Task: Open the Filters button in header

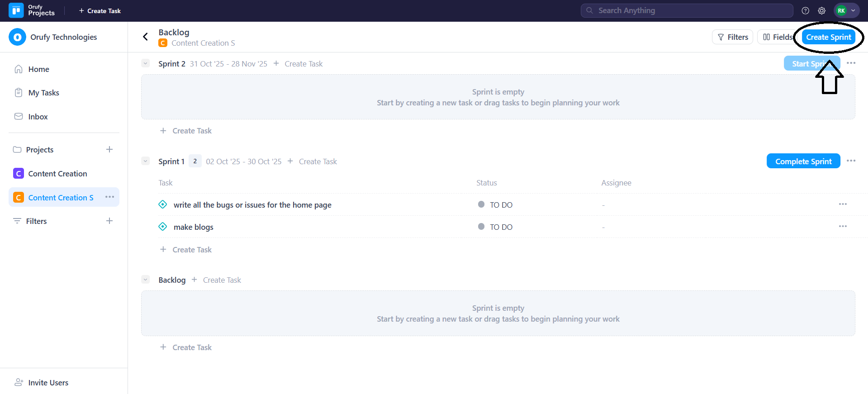Action: pos(732,37)
